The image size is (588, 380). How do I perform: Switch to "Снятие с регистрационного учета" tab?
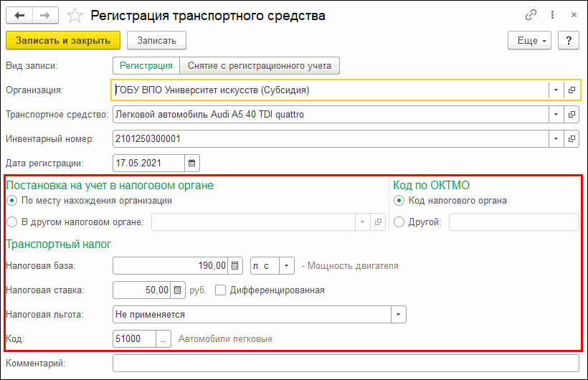pyautogui.click(x=259, y=66)
